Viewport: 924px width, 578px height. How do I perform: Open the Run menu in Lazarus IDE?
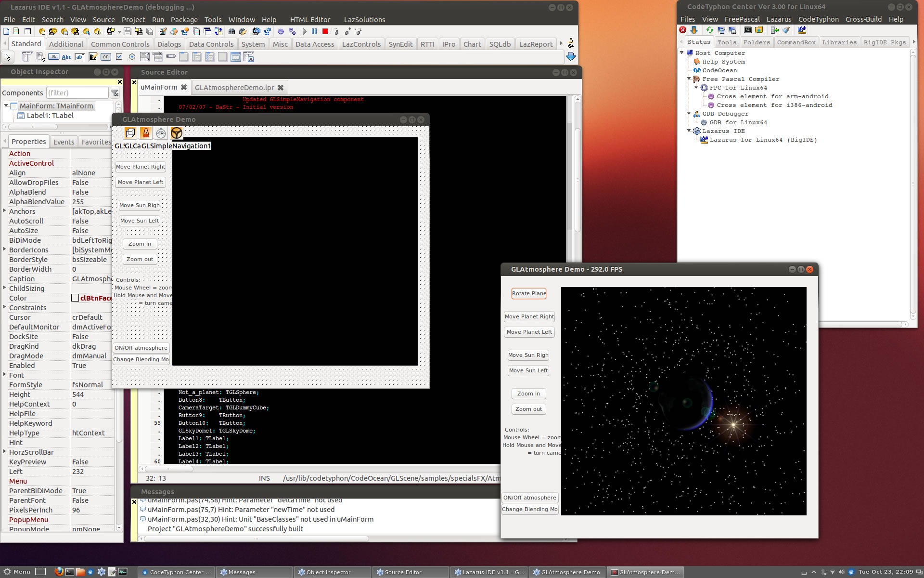(x=158, y=20)
